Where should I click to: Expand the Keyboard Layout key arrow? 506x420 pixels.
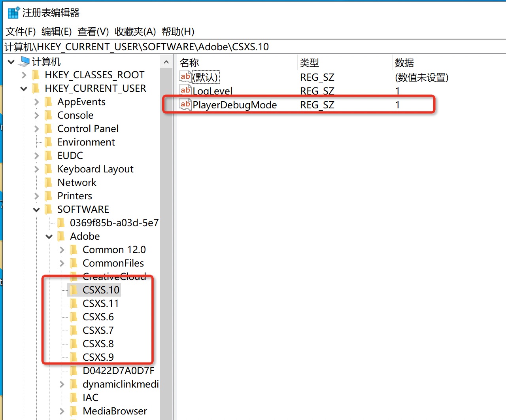coord(36,169)
